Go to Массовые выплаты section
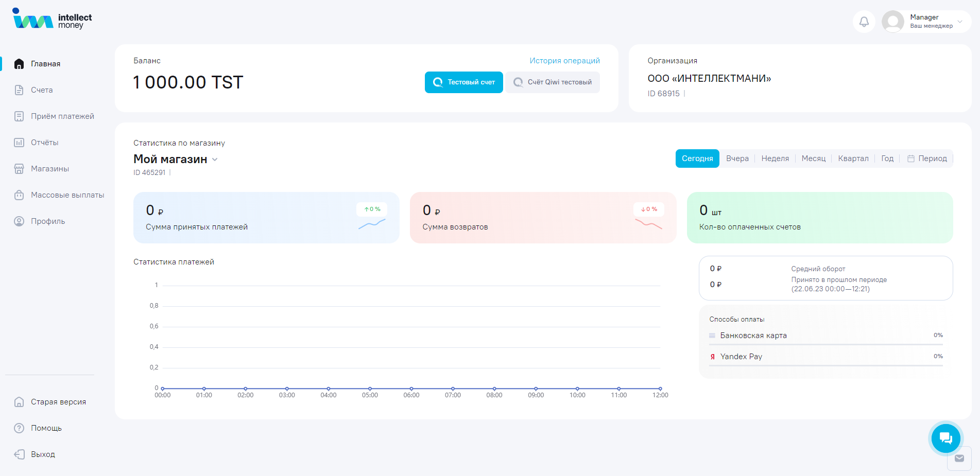980x476 pixels. pos(67,195)
